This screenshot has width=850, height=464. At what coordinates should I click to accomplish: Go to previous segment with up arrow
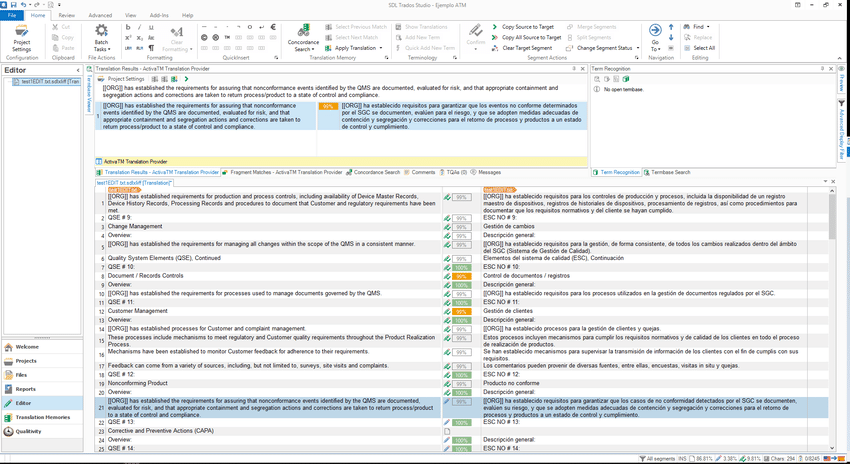tap(671, 27)
